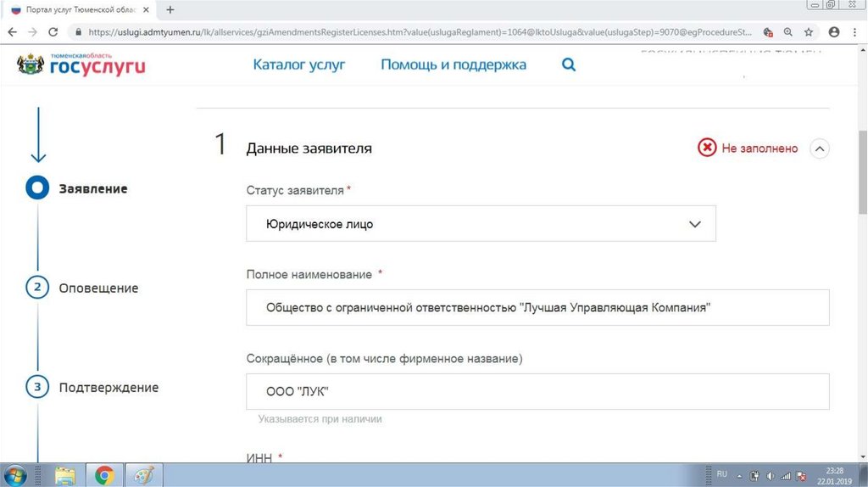Switch to Chrome in the taskbar
868x487 pixels.
104,475
